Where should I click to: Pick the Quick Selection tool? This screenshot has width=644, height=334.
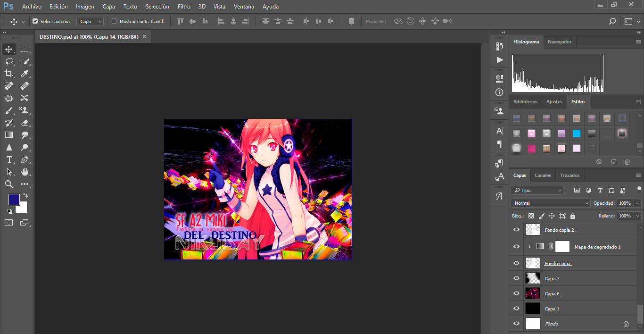point(25,61)
